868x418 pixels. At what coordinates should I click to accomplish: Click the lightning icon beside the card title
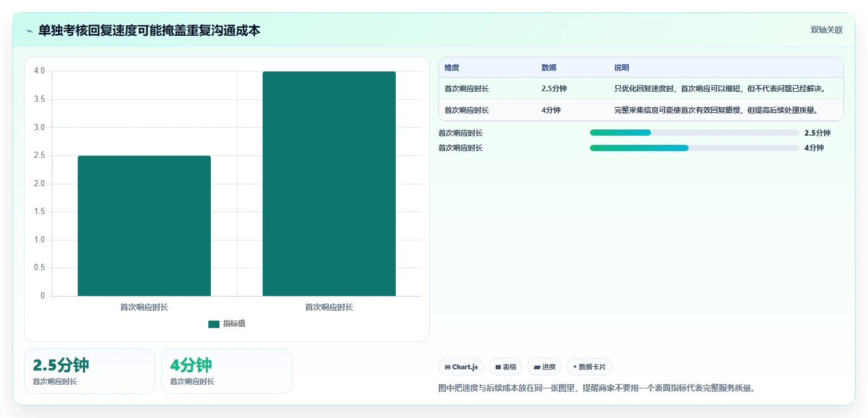(x=30, y=31)
